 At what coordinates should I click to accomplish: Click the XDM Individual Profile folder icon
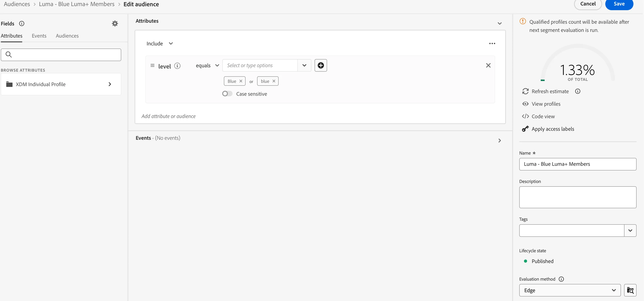pyautogui.click(x=9, y=84)
